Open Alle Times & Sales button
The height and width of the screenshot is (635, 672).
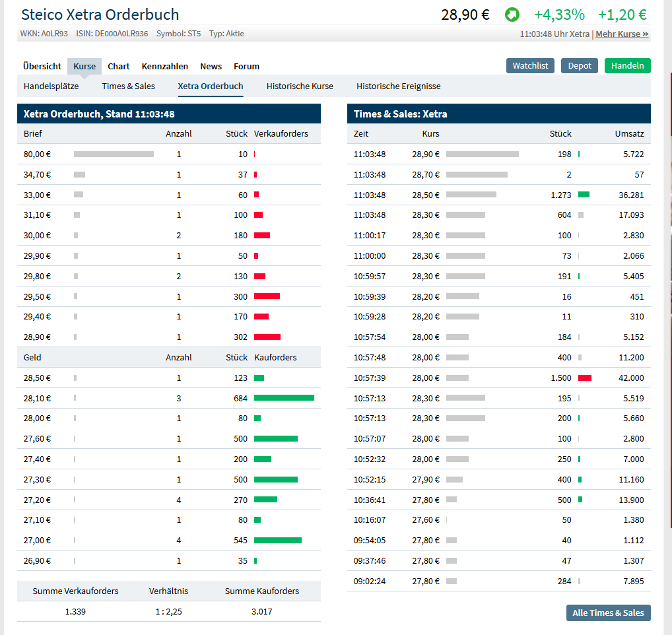point(608,613)
